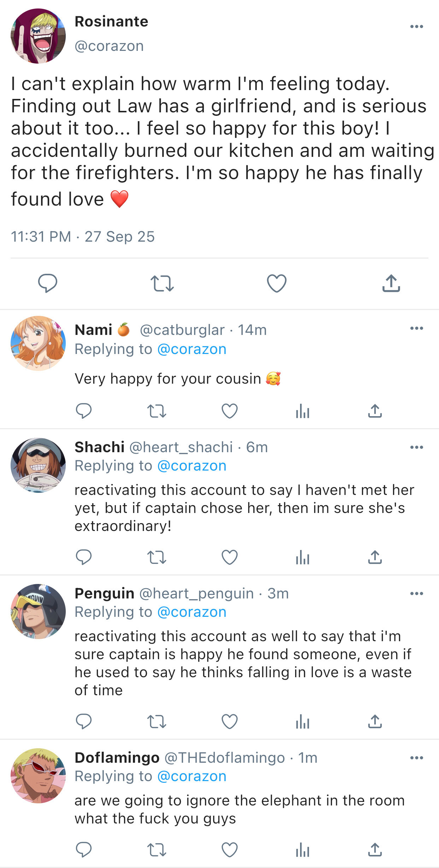The height and width of the screenshot is (868, 439).
Task: Open Rosinante's profile picture
Action: click(38, 36)
